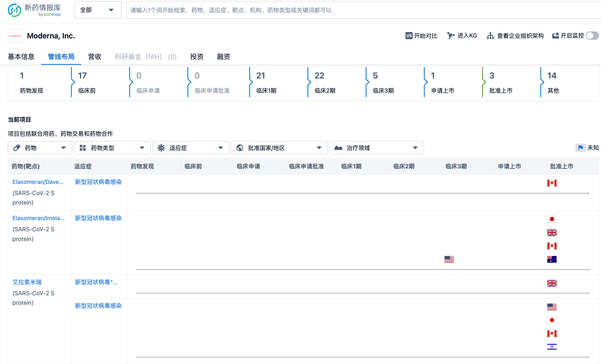
Task: Open the 艾拉索米瑞 drug link
Action: coord(27,282)
